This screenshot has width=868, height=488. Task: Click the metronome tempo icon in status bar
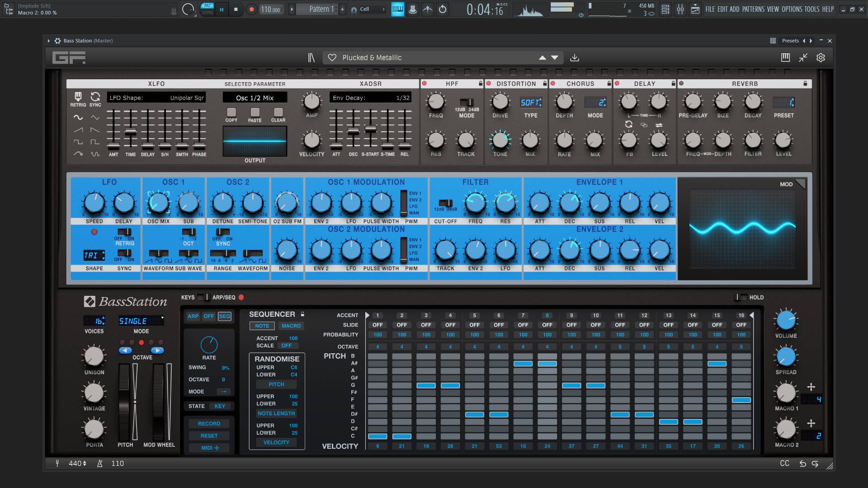pyautogui.click(x=100, y=463)
